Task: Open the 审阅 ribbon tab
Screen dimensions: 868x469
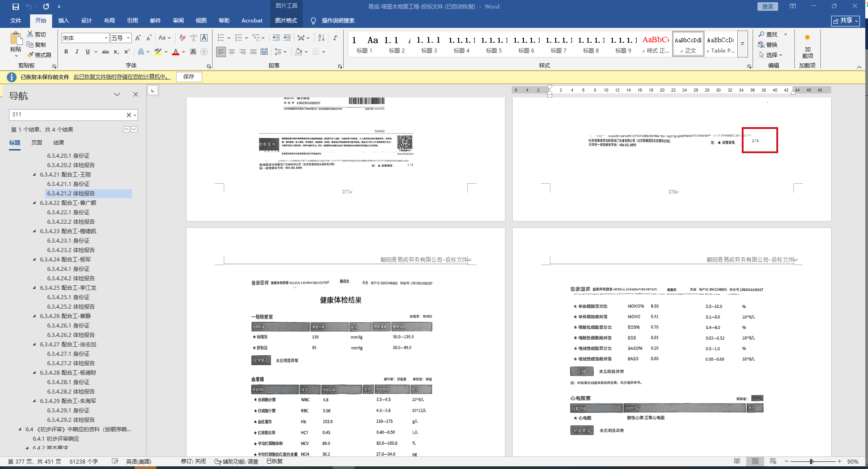Action: [178, 21]
